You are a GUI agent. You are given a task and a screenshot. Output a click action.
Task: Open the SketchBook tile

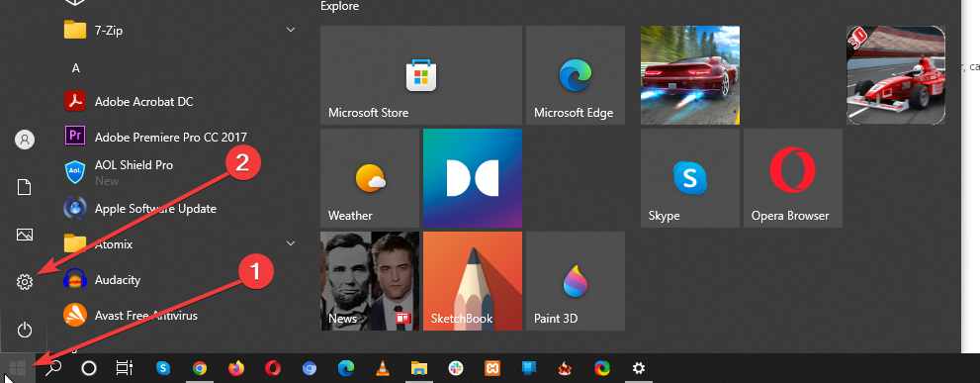(472, 280)
